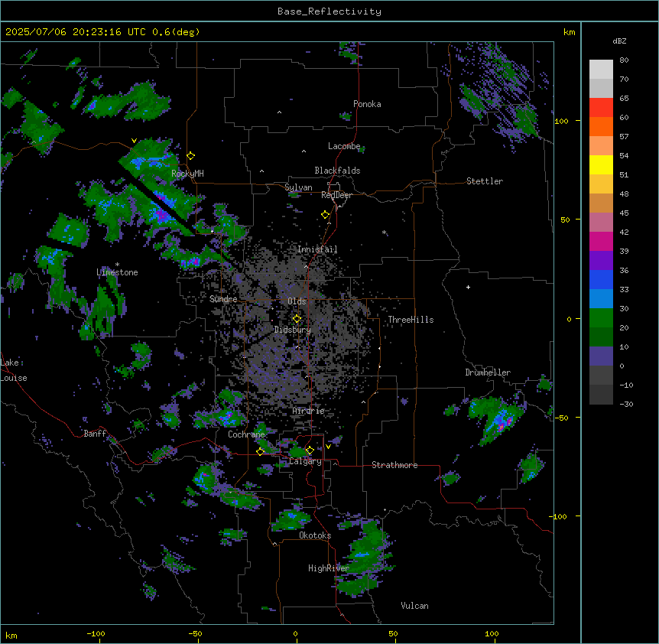The width and height of the screenshot is (659, 644).
Task: Click the Airdrie city label
Action: (309, 411)
